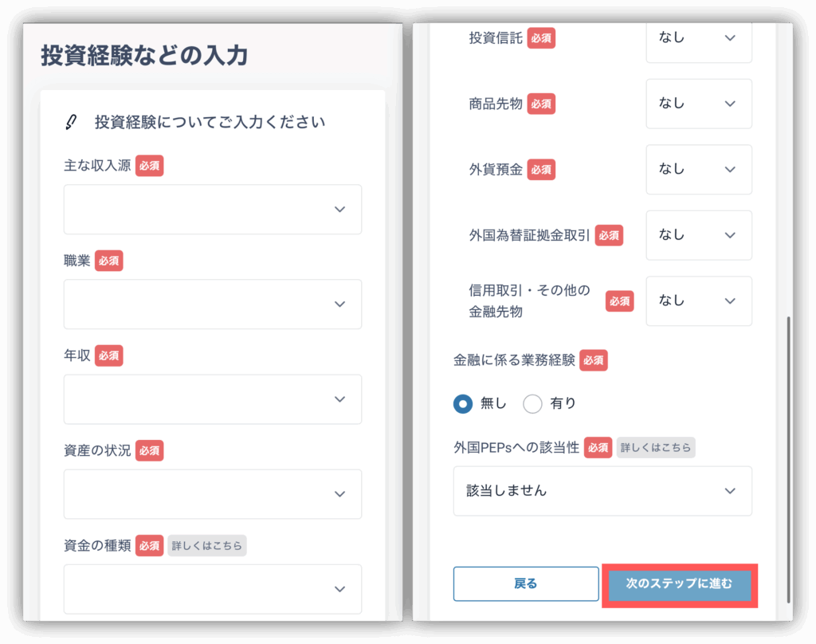Open the 年収 selection box
Screen dimensions: 816x644
[213, 399]
